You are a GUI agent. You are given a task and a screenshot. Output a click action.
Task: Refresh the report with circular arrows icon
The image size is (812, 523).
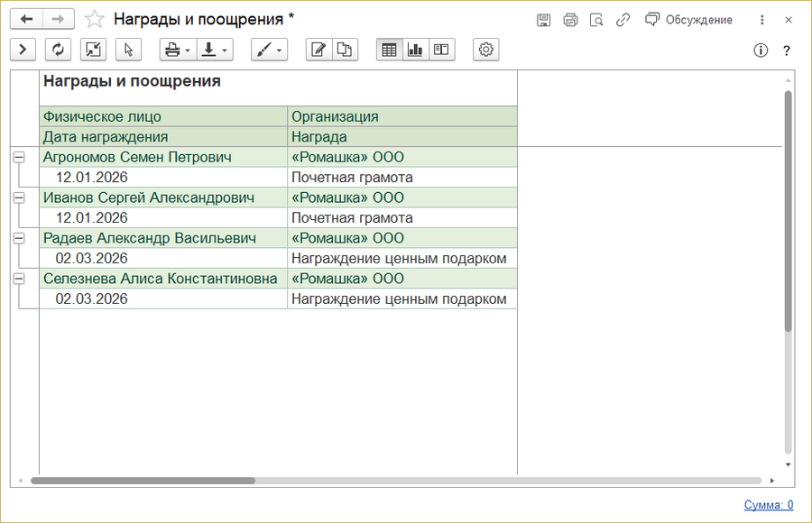coord(58,50)
